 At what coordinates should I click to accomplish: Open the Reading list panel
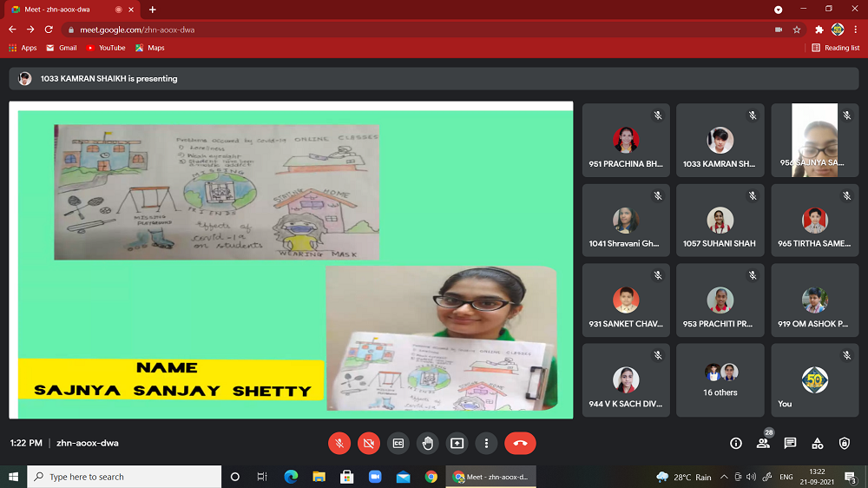coord(835,48)
